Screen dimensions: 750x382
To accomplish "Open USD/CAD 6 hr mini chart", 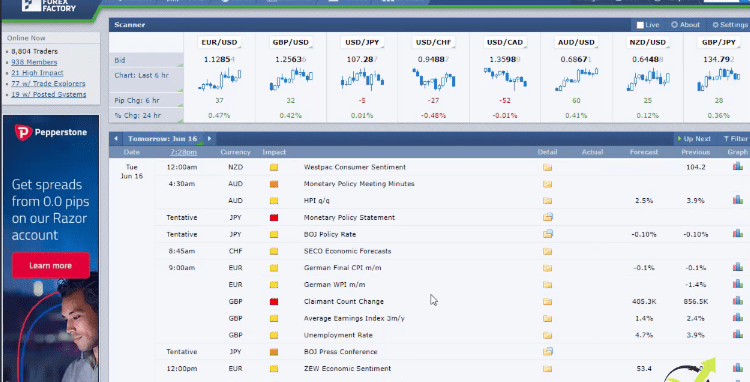I will tap(505, 79).
